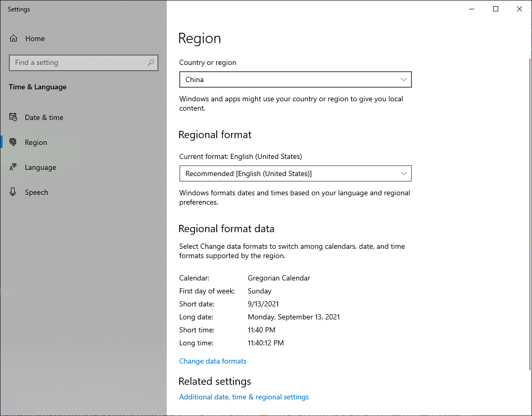Maximize the Settings window
Screen dimensions: 532x416
click(496, 9)
